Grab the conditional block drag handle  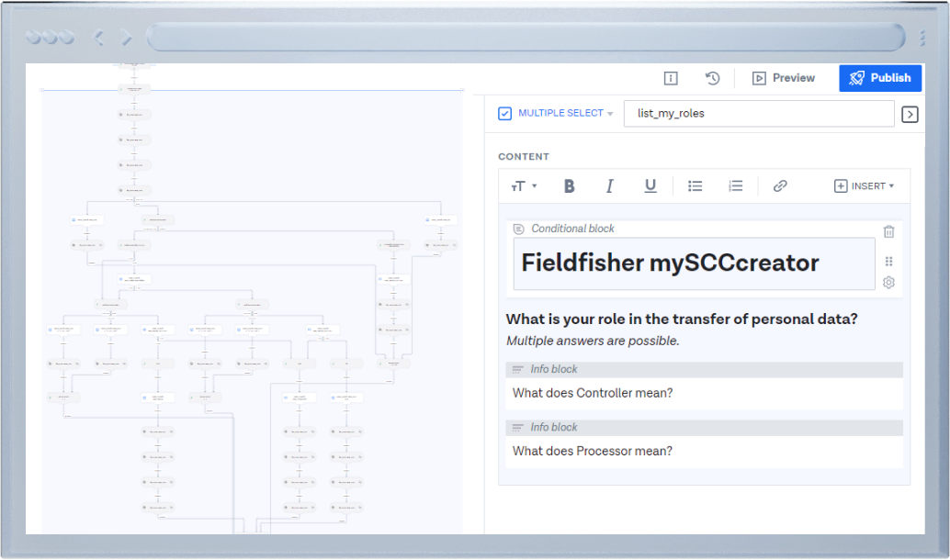coord(888,262)
